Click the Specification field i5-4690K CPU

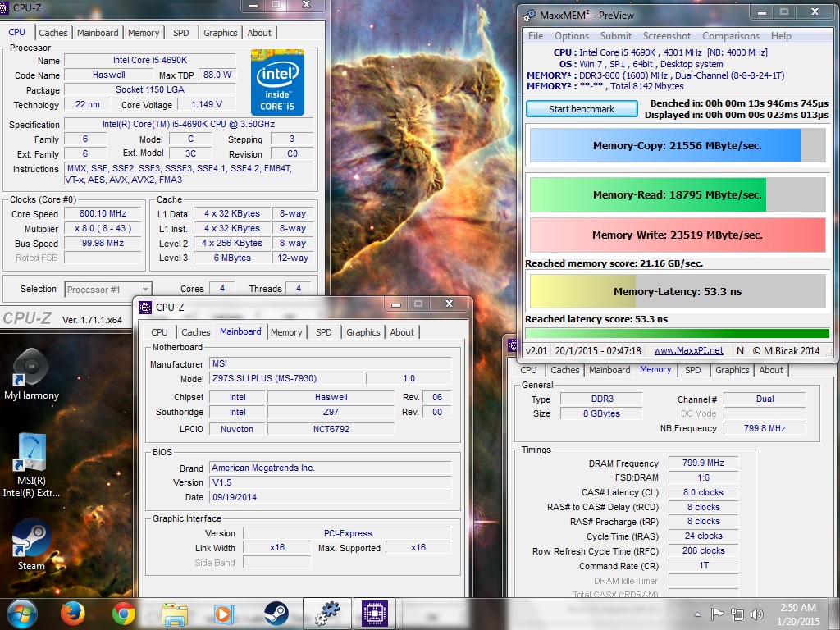click(x=189, y=125)
